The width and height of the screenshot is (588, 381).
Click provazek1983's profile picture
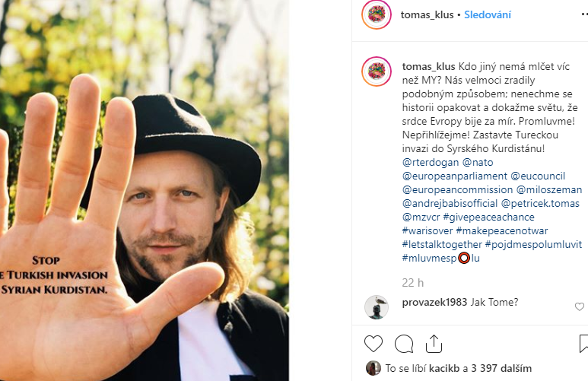377,306
